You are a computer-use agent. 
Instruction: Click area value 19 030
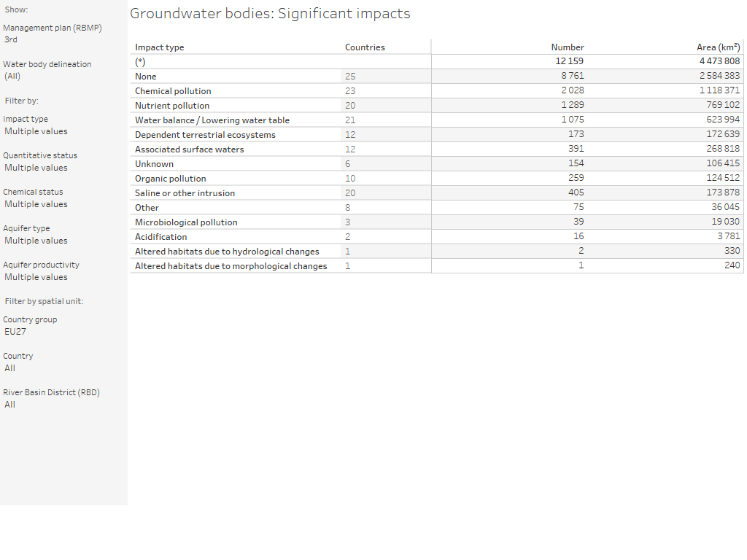[726, 222]
